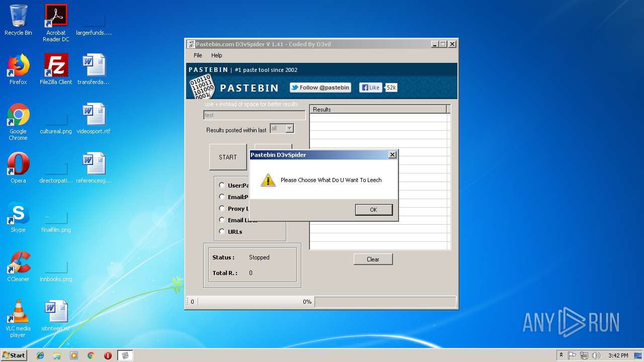The image size is (644, 362).
Task: Open the volume speaker tray icon
Action: point(596,355)
